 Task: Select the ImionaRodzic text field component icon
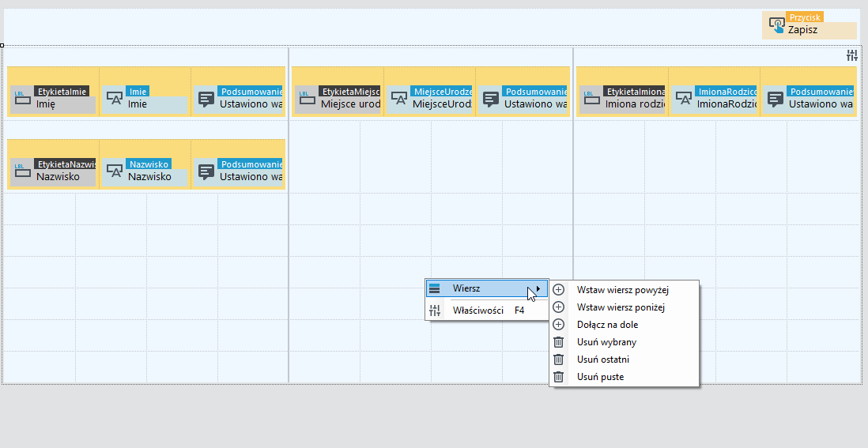684,99
